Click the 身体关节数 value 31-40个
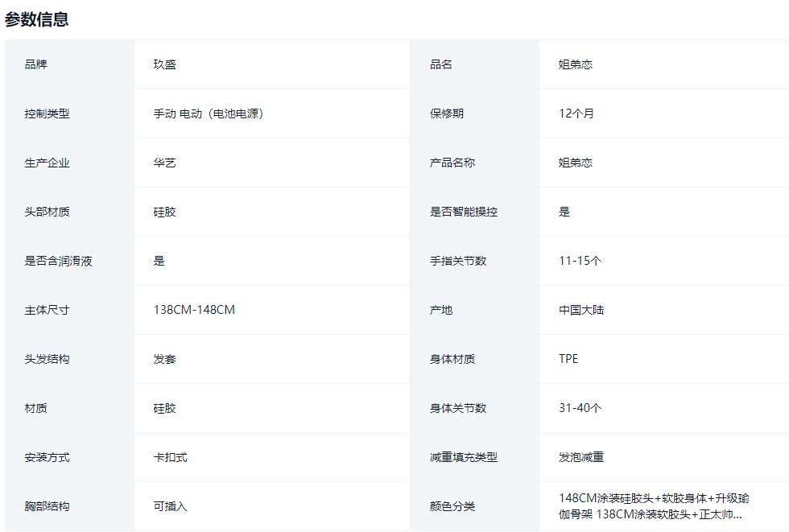The height and width of the screenshot is (532, 789). pos(580,408)
